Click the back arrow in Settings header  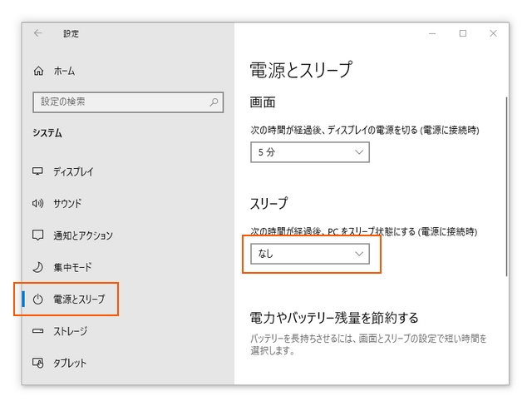(x=38, y=33)
